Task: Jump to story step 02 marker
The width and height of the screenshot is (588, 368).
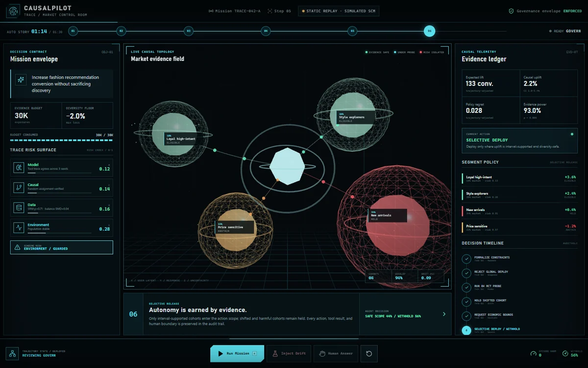Action: [x=121, y=31]
